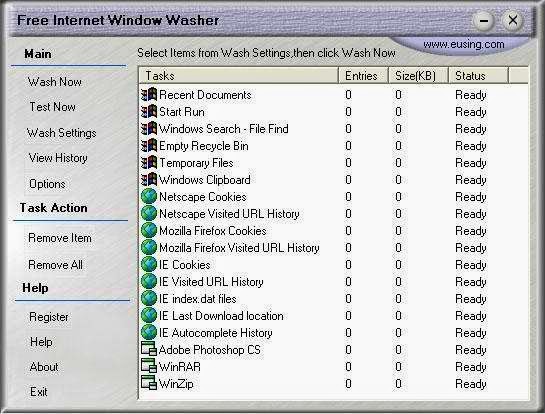Select the Temporary Files task text
This screenshot has height=414, width=545.
point(196,163)
